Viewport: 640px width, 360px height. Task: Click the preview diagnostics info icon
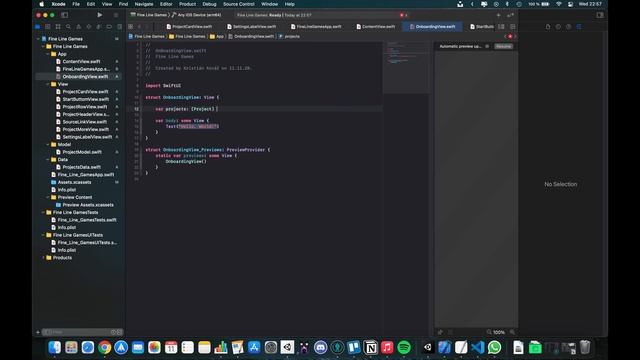[x=487, y=46]
